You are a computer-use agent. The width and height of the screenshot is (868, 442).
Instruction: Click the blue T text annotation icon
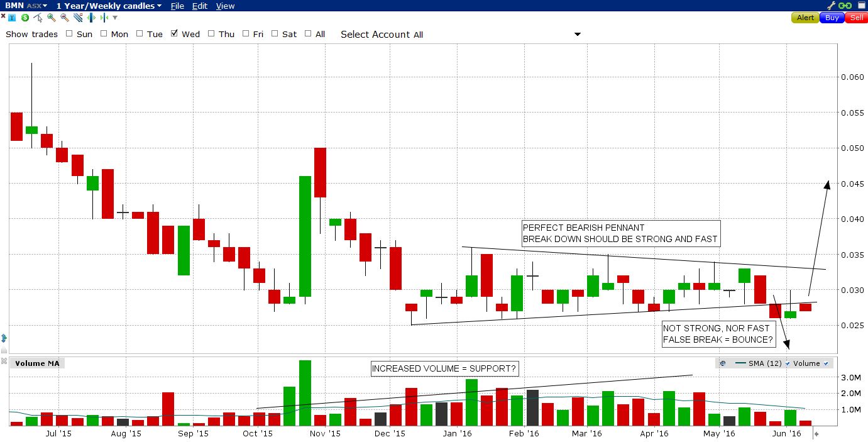12,18
